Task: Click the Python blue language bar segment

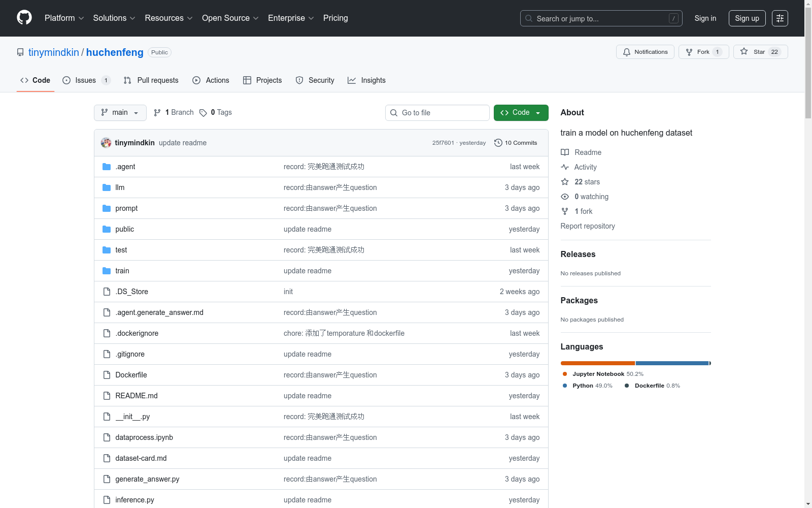Action: [672, 363]
